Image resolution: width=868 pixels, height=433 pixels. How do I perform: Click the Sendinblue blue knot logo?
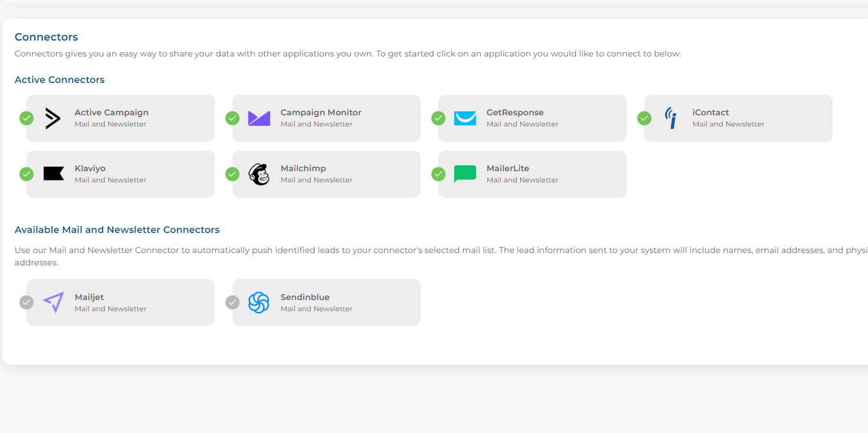point(259,302)
